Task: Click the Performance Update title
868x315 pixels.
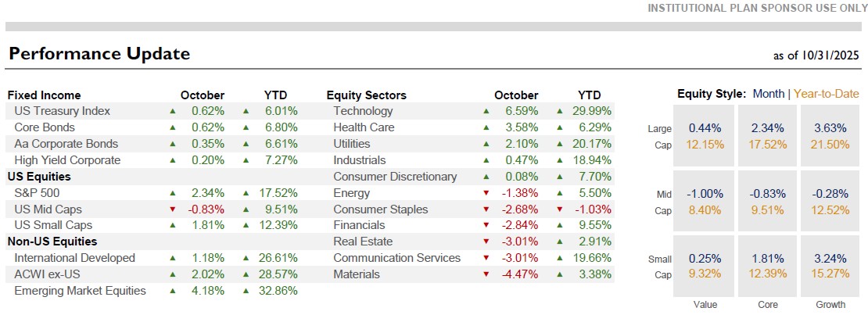Action: coord(99,54)
